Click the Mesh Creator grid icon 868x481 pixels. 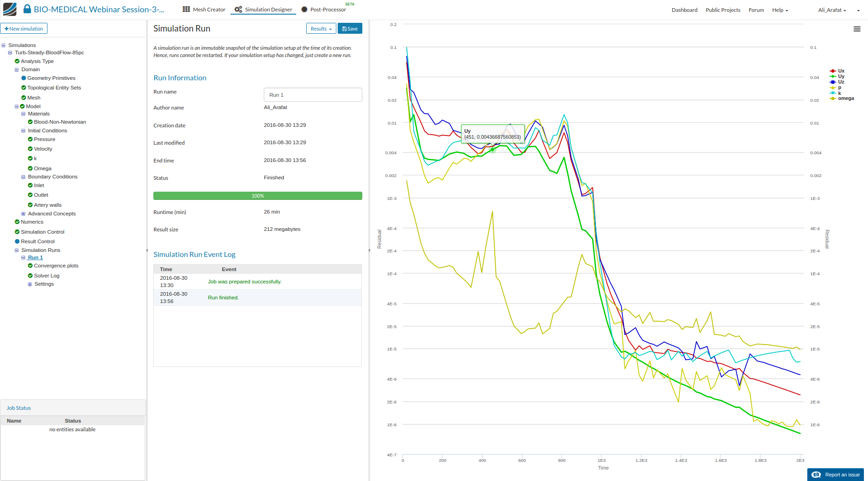pyautogui.click(x=186, y=9)
